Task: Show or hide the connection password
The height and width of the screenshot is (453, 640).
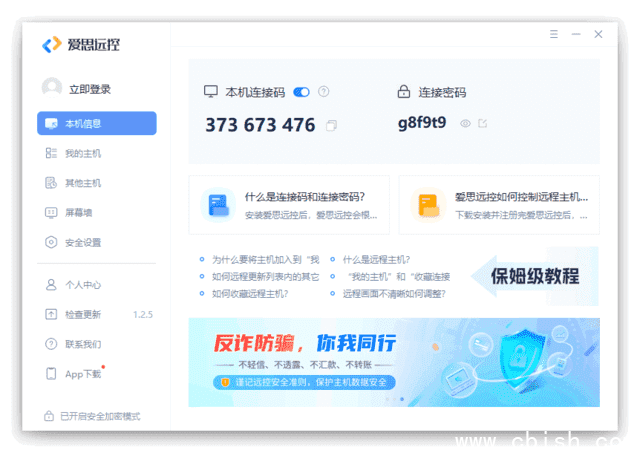Action: (465, 124)
